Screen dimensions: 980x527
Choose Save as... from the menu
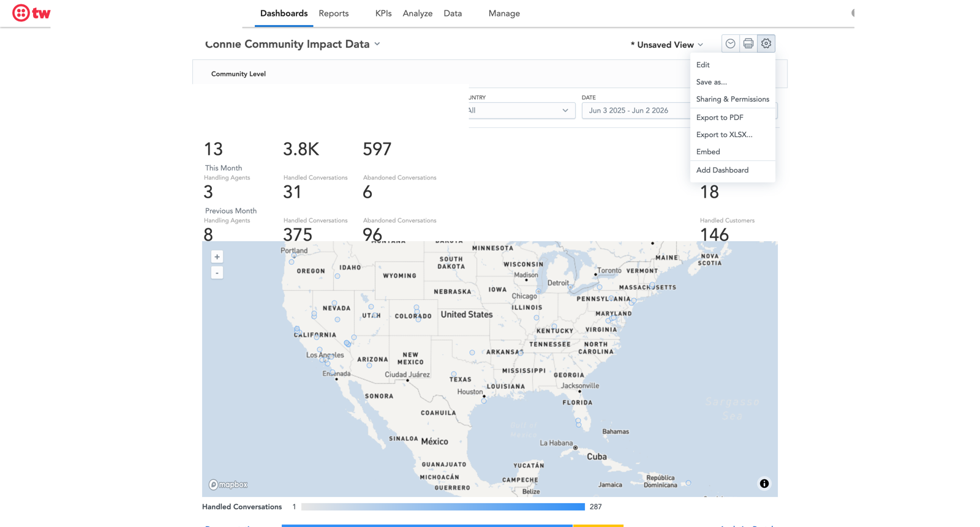pos(733,82)
